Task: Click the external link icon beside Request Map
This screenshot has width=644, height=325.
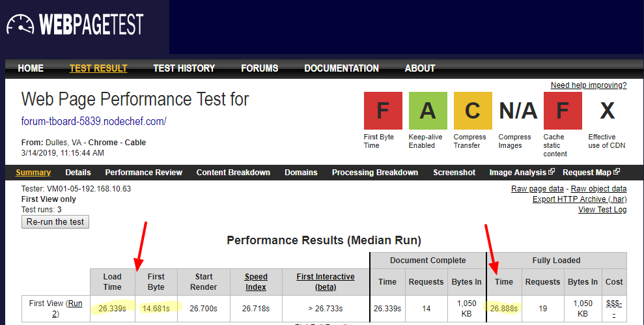Action: [617, 172]
